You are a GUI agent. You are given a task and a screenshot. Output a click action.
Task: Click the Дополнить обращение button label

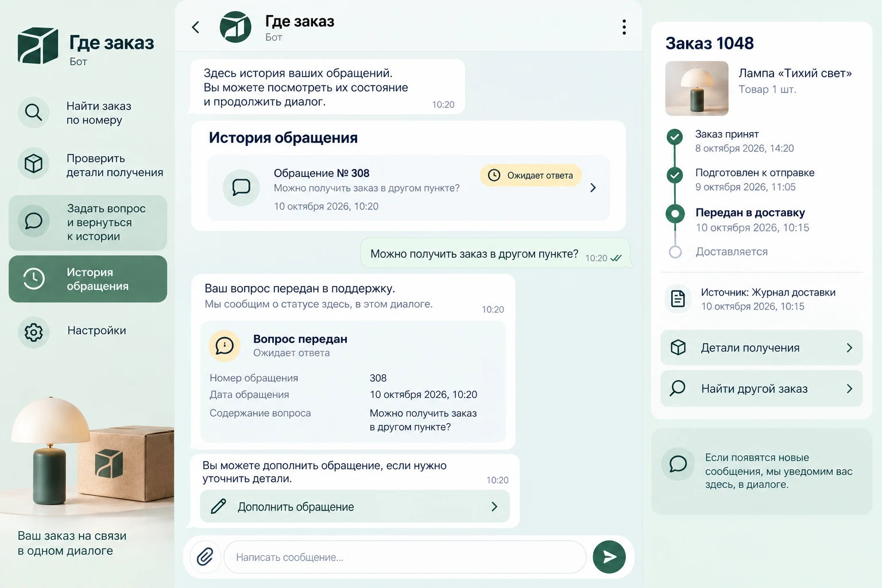tap(296, 507)
